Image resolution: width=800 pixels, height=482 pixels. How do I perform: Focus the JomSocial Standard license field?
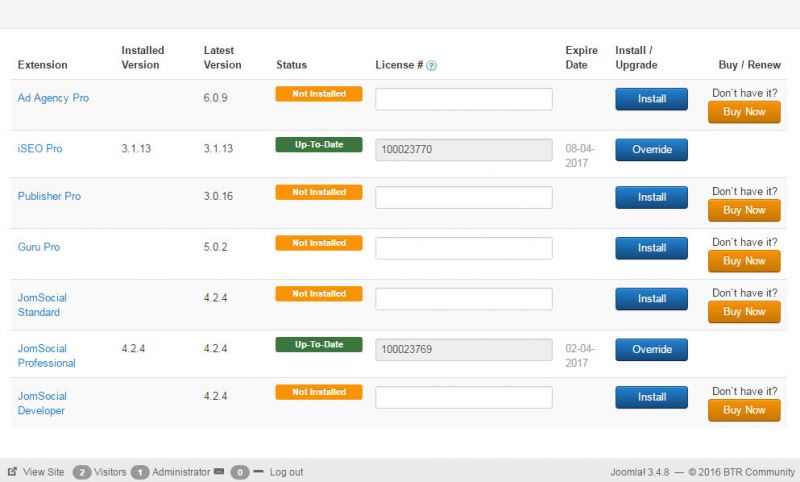[x=464, y=299]
